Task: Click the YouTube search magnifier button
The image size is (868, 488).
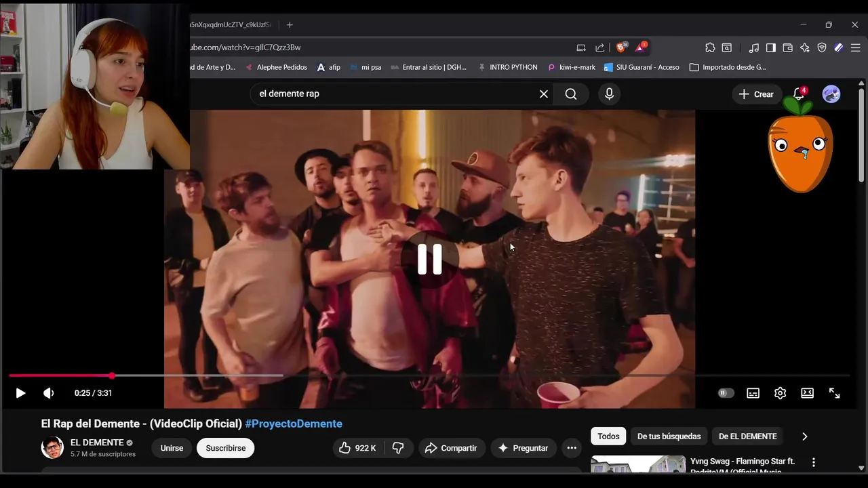Action: (571, 94)
